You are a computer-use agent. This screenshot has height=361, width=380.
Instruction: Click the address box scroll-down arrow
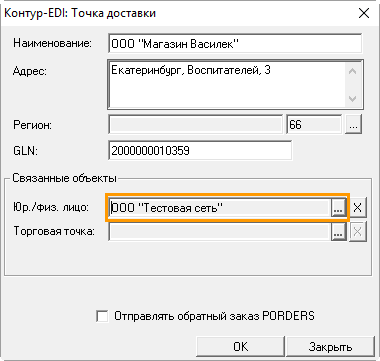[353, 98]
